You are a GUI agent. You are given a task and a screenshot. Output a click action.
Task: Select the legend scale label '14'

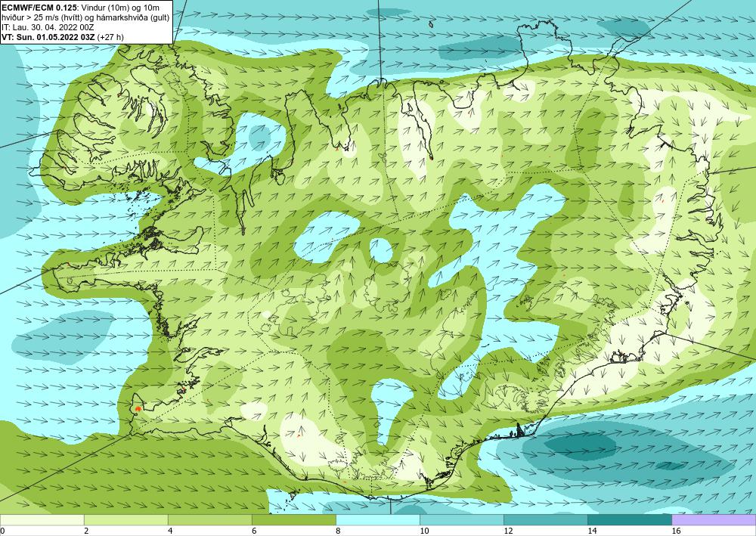coord(592,531)
